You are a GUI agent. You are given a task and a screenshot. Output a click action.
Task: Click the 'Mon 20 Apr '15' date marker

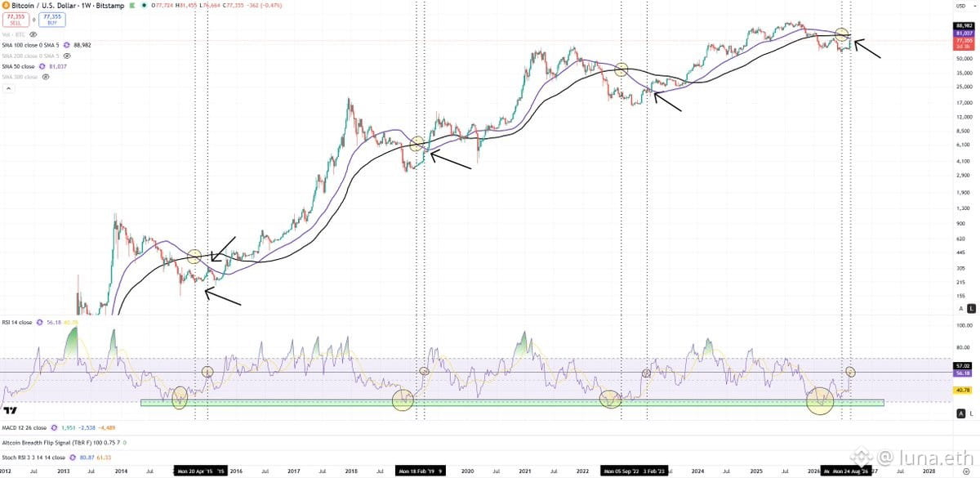point(194,471)
